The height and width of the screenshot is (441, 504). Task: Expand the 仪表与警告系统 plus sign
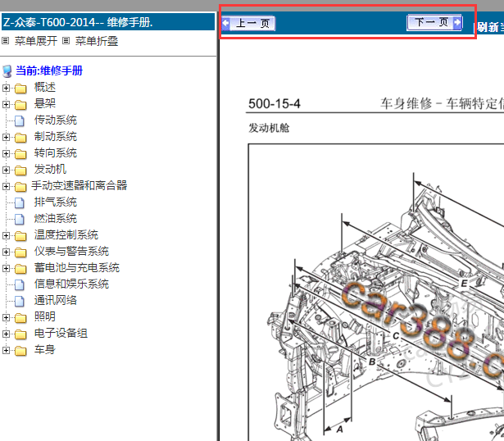(6, 252)
